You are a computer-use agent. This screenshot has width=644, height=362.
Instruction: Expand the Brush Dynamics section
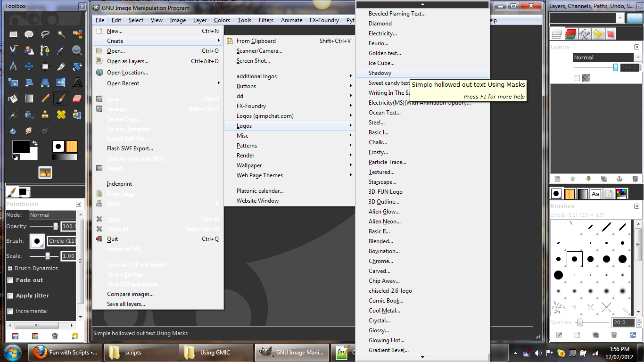[10, 268]
